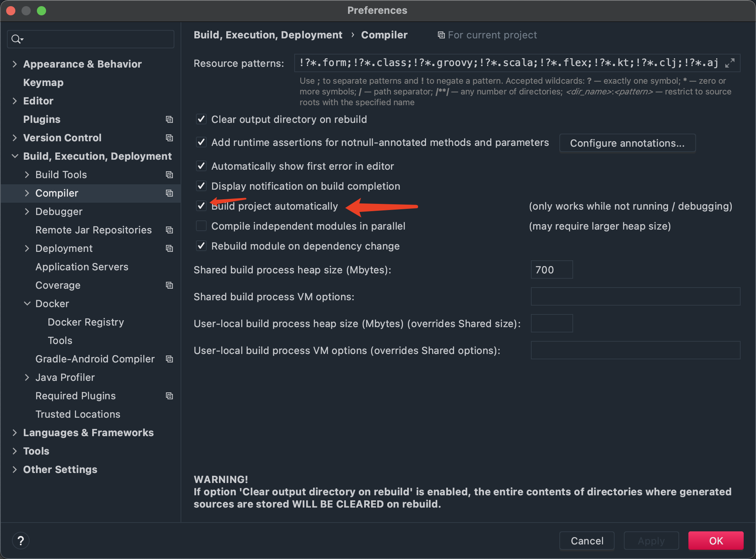Click the project icon next to Build Tools
This screenshot has height=559, width=756.
coord(169,175)
